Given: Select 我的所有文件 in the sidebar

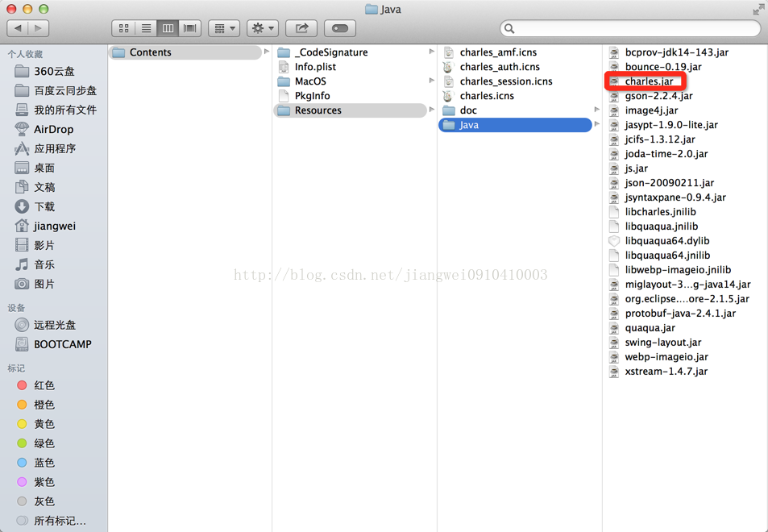Looking at the screenshot, I should 56,110.
